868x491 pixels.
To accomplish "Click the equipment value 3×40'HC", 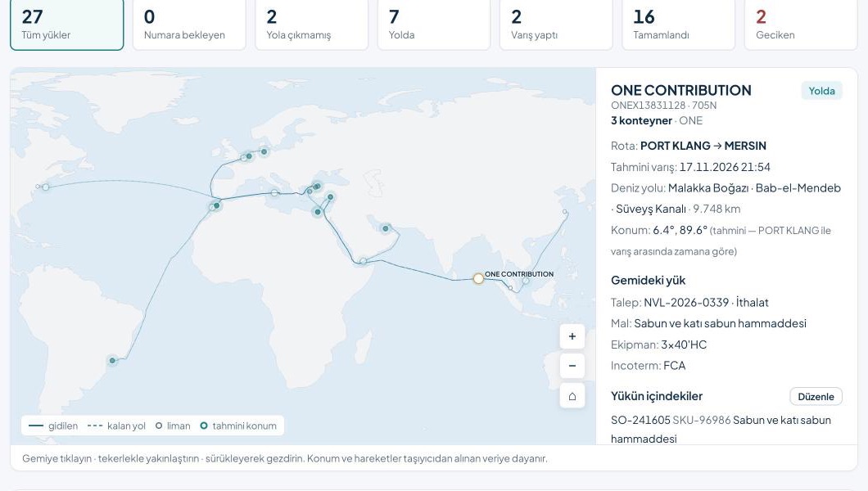I will coord(684,345).
